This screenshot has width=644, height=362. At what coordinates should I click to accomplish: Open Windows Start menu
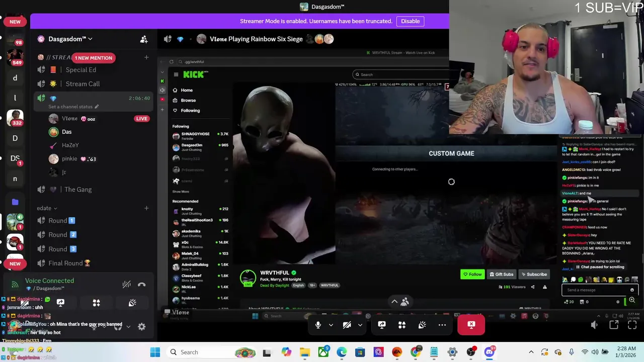point(155,352)
